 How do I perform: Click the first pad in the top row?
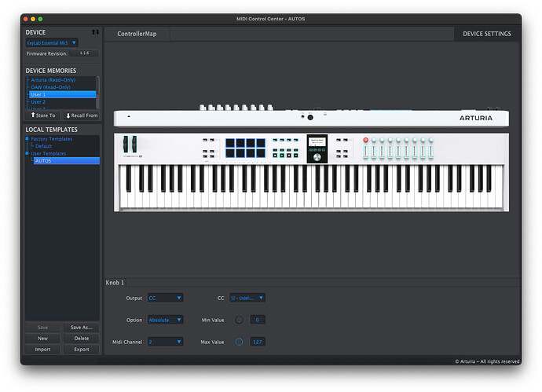coord(230,143)
